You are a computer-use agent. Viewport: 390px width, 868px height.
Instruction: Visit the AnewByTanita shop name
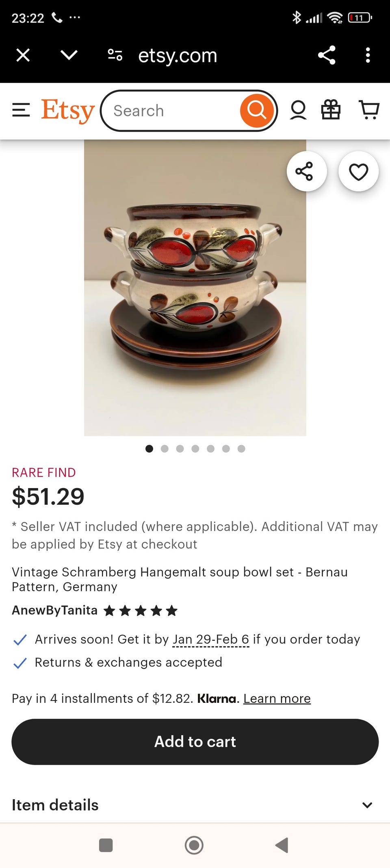point(54,610)
